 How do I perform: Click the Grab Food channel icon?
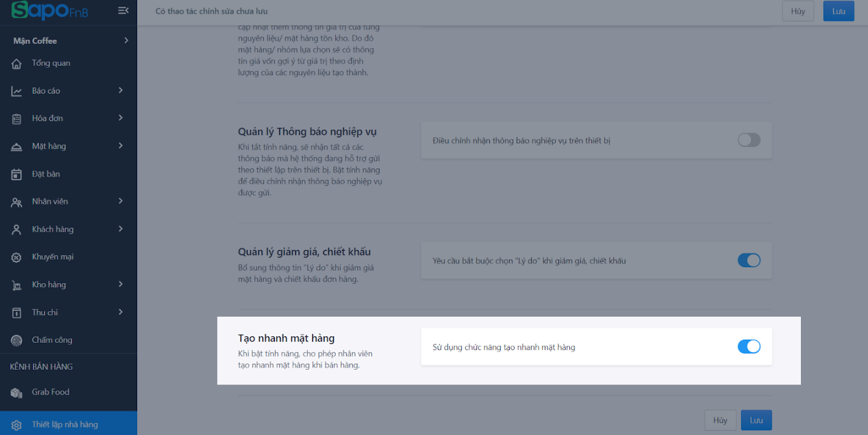16,393
